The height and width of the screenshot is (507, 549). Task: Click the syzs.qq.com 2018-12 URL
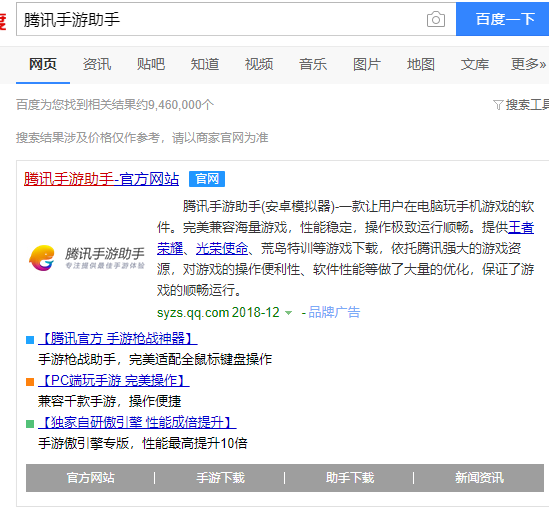coord(218,312)
